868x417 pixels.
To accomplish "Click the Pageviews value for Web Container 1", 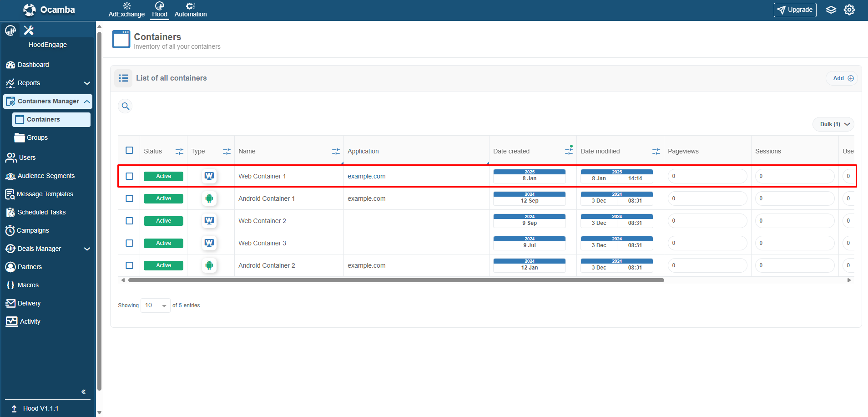I will point(707,176).
